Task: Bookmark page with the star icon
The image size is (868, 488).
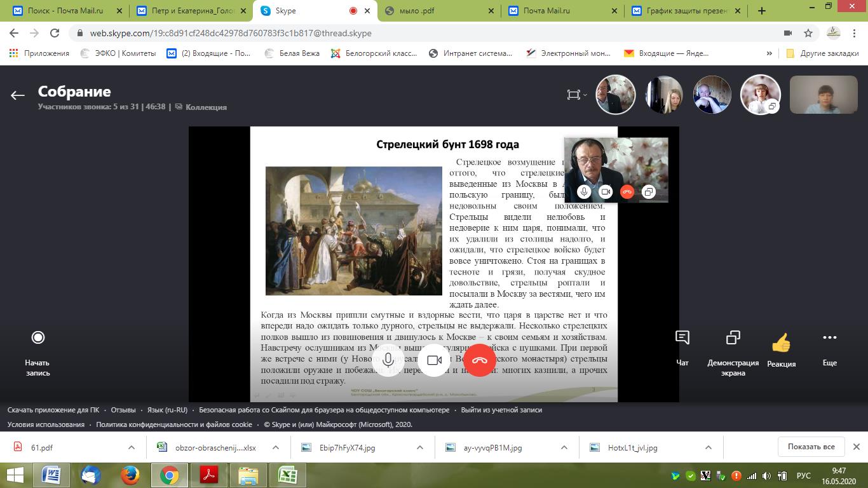Action: pyautogui.click(x=808, y=33)
